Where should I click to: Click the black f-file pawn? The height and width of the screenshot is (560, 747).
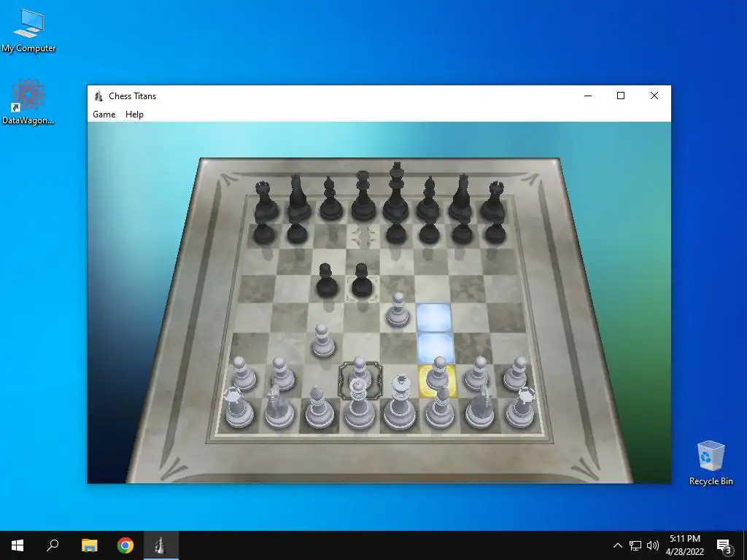pyautogui.click(x=429, y=233)
